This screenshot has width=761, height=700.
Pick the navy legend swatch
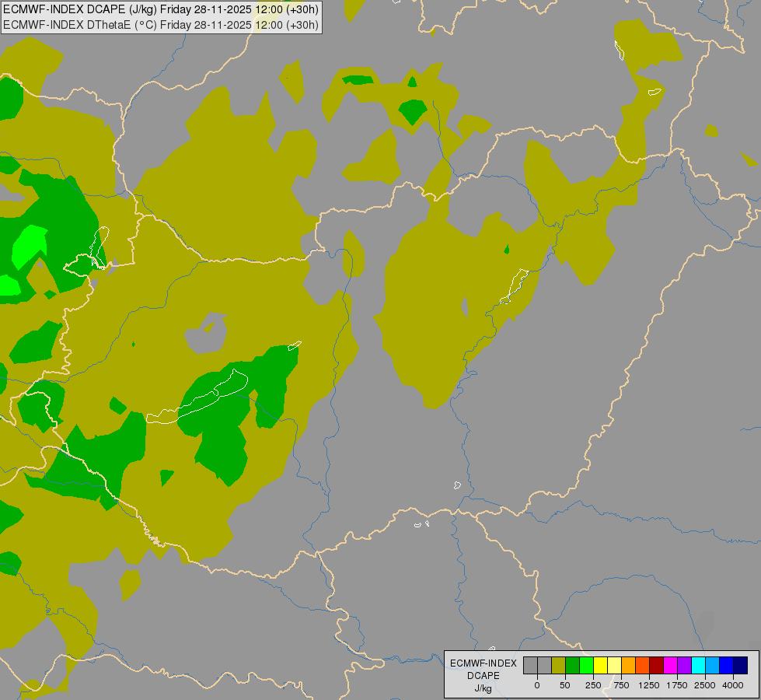741,666
